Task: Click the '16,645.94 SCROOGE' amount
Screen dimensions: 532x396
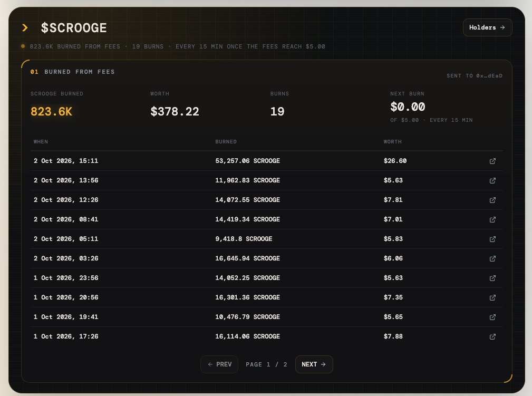Action: 248,258
